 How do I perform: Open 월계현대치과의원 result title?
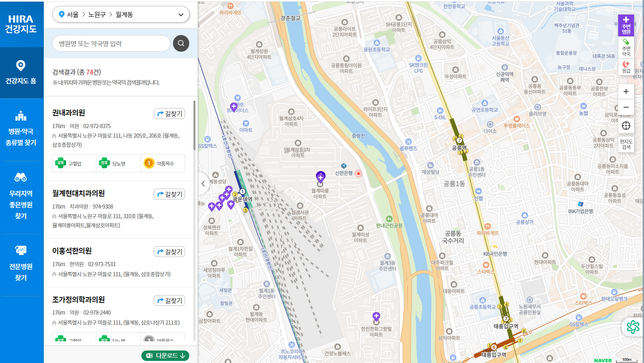coord(78,193)
